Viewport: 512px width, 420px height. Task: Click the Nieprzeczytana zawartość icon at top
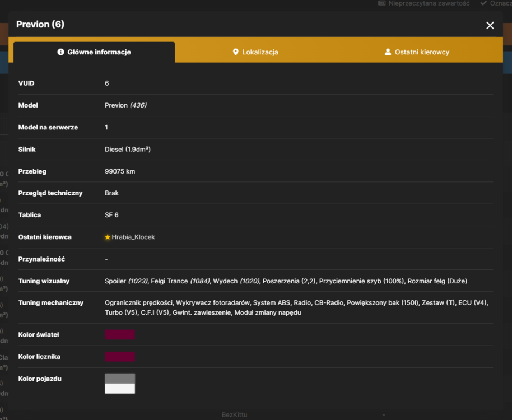click(x=381, y=3)
